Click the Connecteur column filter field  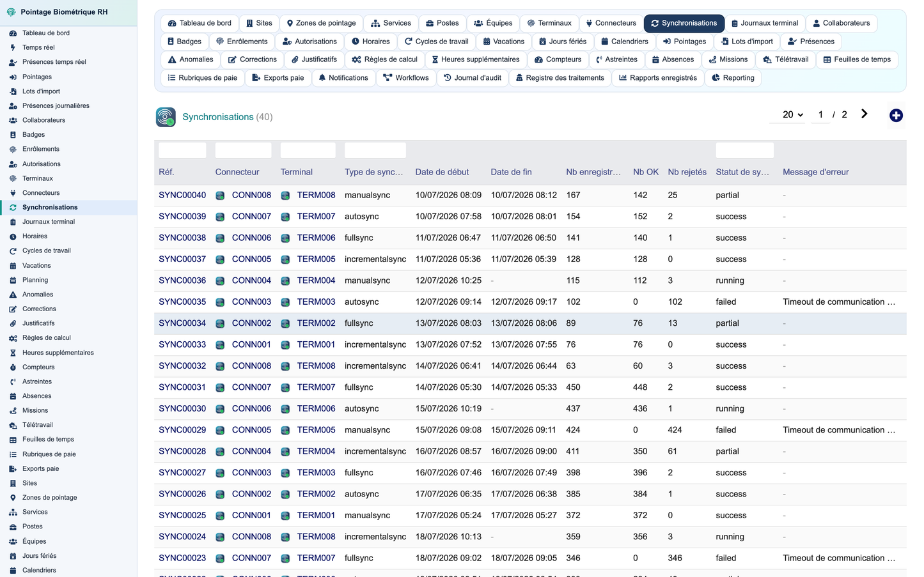point(243,150)
